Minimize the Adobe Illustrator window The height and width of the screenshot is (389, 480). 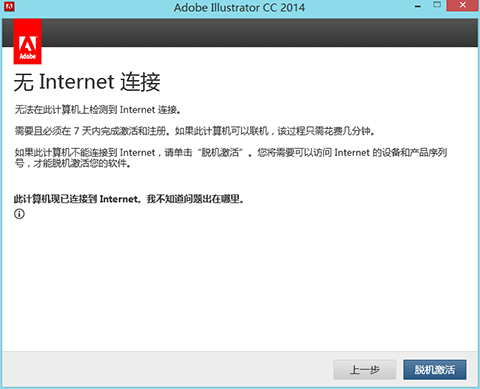[x=418, y=6]
